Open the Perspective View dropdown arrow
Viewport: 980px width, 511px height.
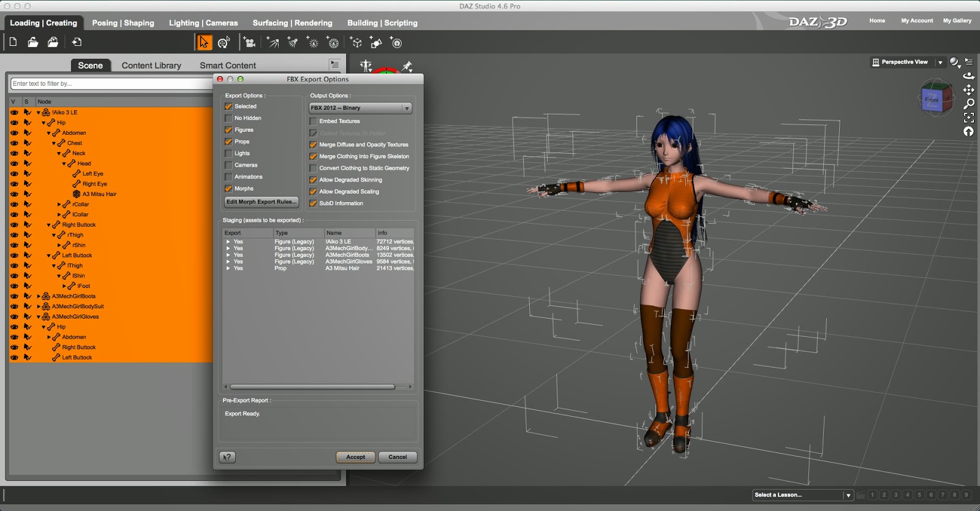pyautogui.click(x=940, y=62)
